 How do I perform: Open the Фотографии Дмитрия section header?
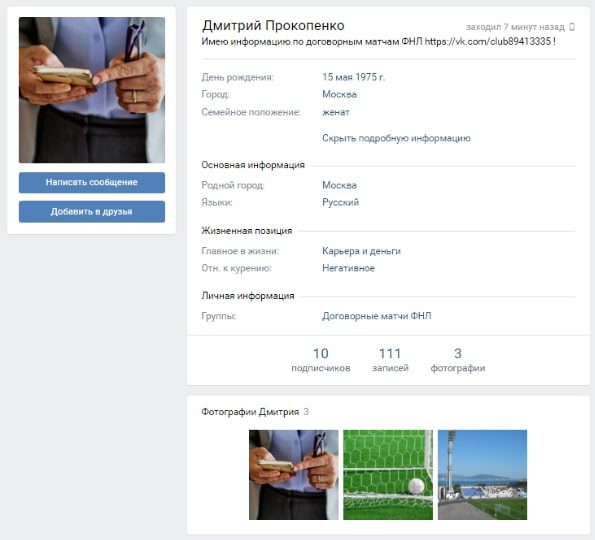pos(250,412)
